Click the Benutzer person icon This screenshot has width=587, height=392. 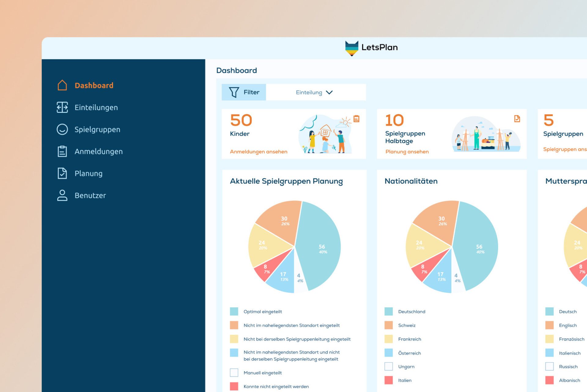pyautogui.click(x=62, y=195)
